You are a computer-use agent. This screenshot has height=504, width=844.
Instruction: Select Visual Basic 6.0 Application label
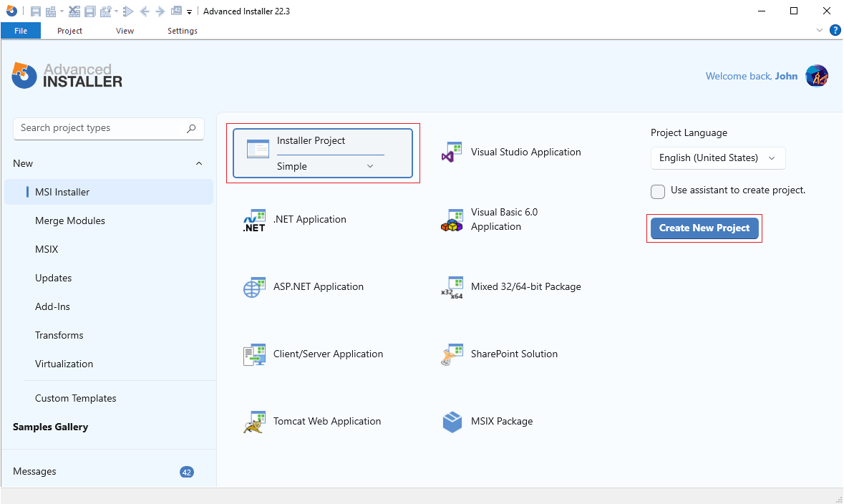(x=505, y=219)
